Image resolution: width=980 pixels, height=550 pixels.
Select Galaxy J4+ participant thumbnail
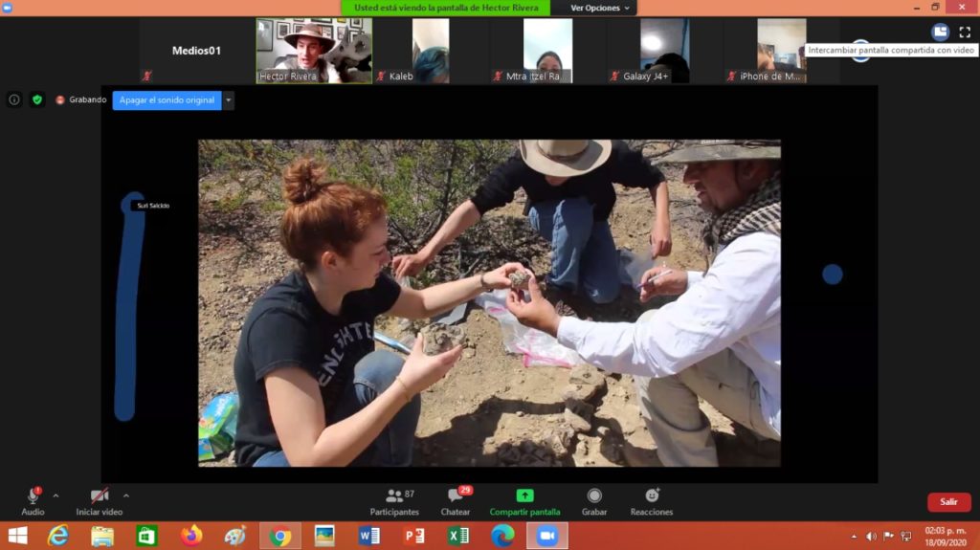(x=664, y=51)
